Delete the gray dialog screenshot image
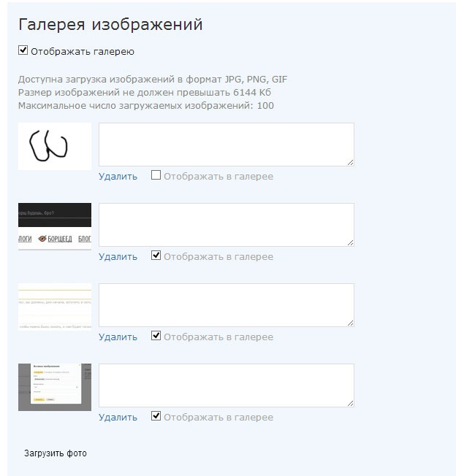456x476 pixels. [118, 418]
